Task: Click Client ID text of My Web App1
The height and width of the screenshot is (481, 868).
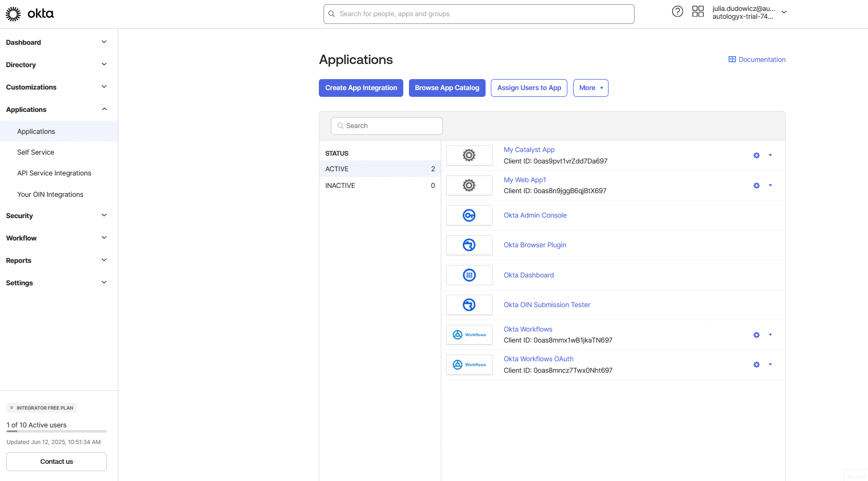Action: [x=555, y=191]
